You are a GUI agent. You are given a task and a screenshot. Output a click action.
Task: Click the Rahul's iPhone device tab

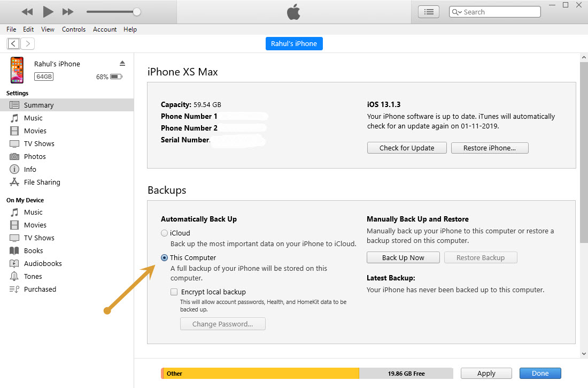pyautogui.click(x=294, y=43)
